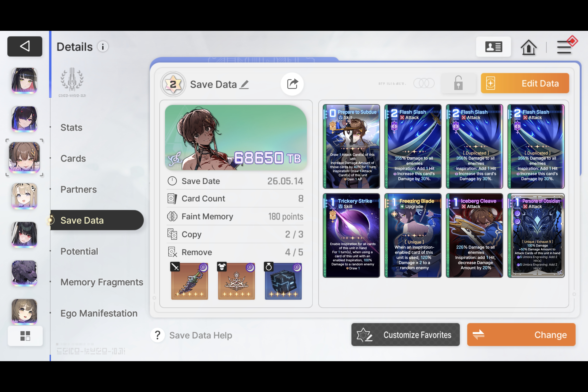This screenshot has height=392, width=588.
Task: Click the Details heading text
Action: coord(75,47)
